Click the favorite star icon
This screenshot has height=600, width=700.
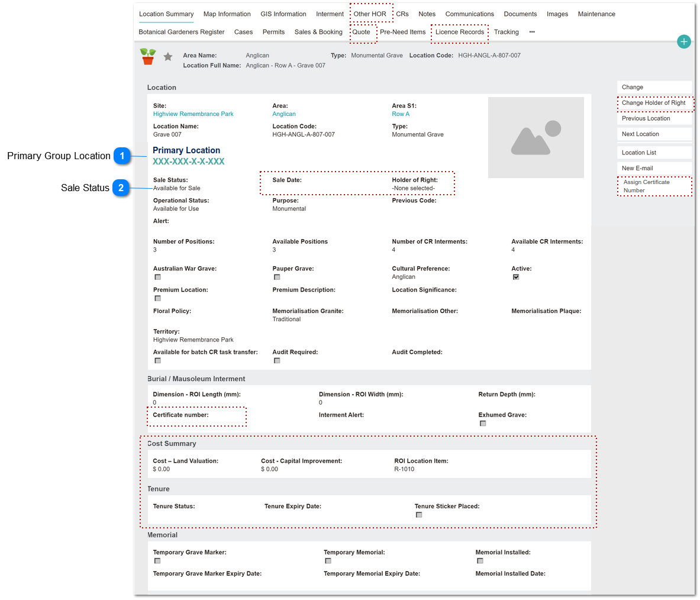tap(168, 57)
